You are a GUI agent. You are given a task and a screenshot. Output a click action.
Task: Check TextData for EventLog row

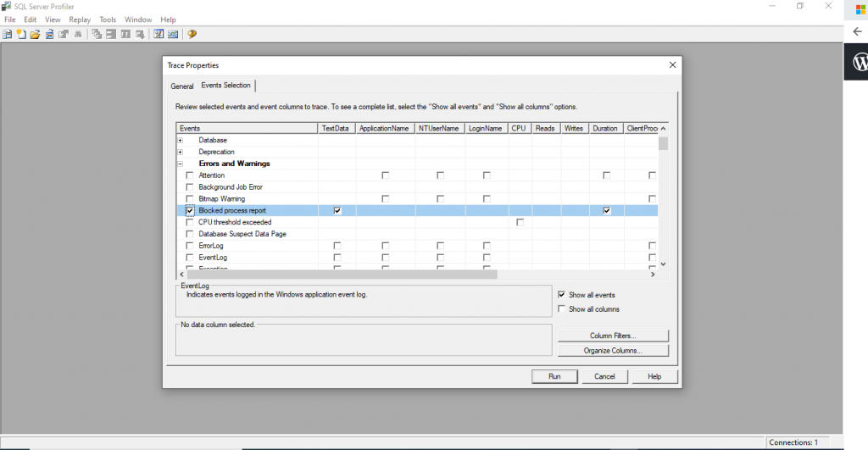337,258
